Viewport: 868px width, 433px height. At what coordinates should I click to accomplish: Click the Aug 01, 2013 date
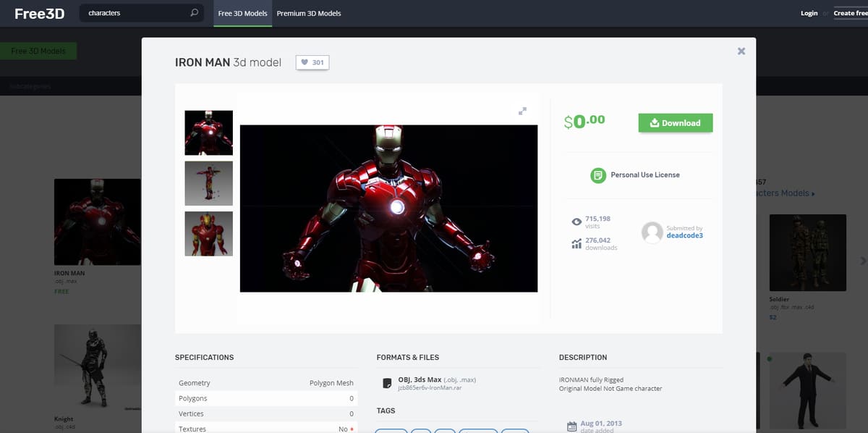pos(601,423)
